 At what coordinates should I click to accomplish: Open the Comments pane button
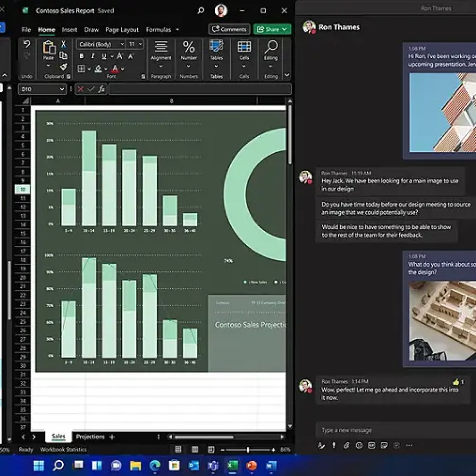click(x=229, y=30)
